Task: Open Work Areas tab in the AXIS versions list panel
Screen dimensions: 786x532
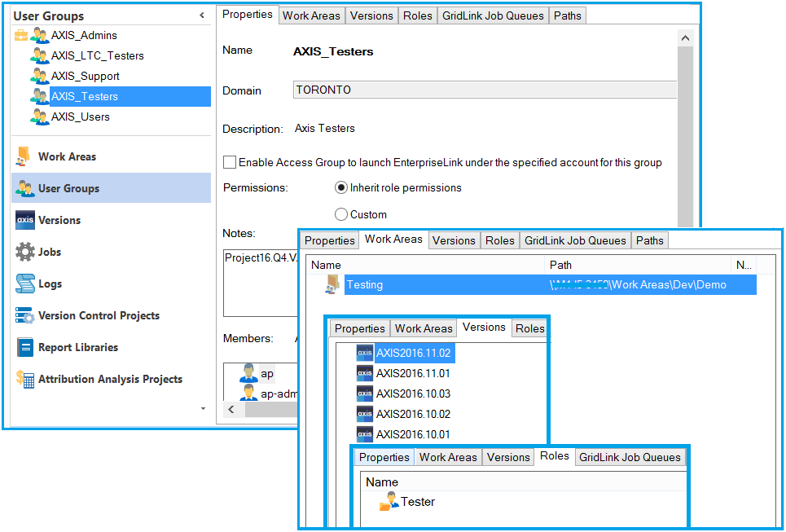Action: [424, 328]
